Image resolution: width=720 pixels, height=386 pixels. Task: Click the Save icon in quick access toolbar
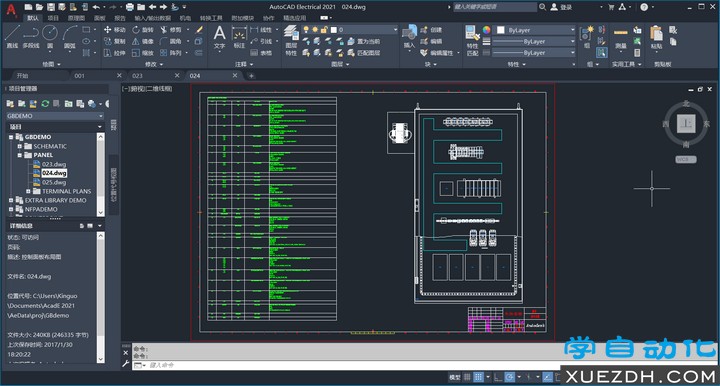51,7
